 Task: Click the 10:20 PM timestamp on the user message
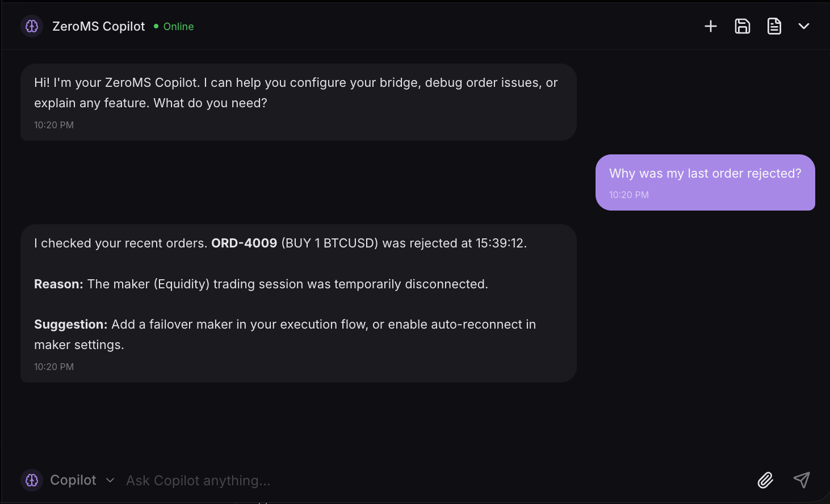(628, 195)
